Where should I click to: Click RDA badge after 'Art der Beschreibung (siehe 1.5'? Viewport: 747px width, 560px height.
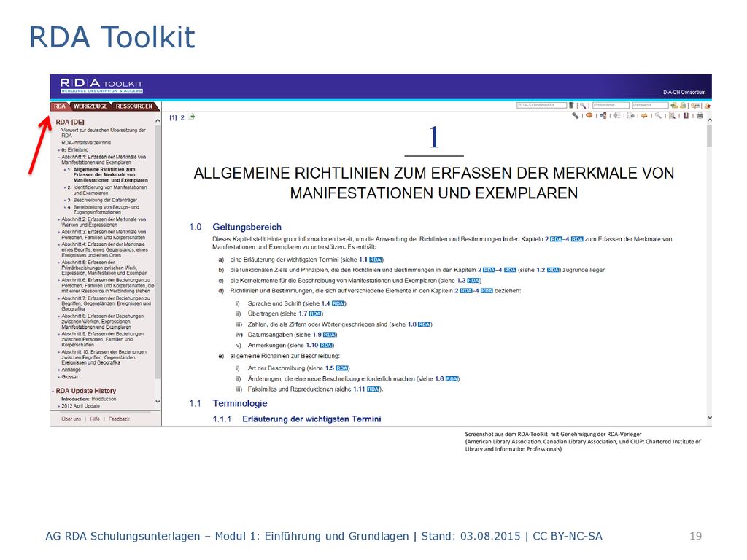coord(342,368)
